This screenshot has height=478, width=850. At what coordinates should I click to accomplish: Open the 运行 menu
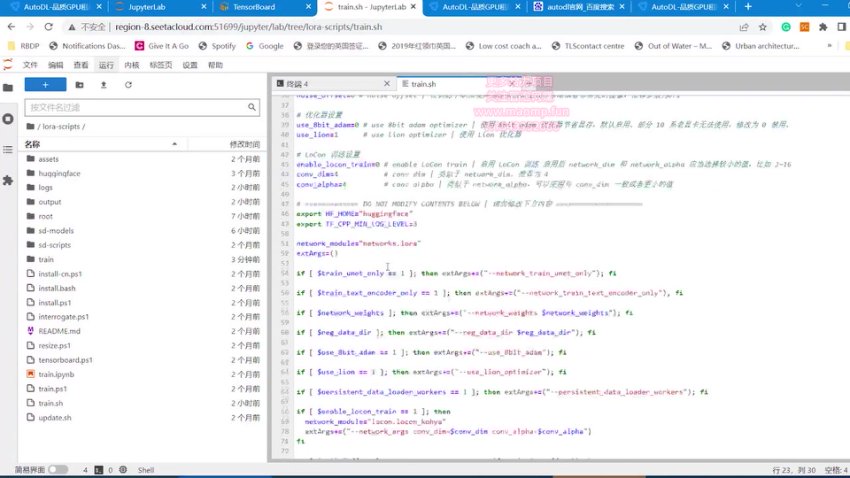106,64
